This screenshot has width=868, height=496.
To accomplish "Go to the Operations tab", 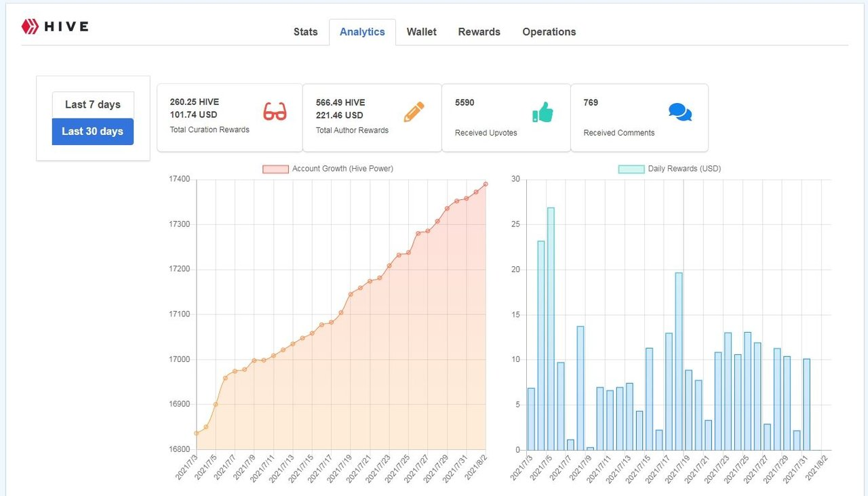I will [x=549, y=32].
